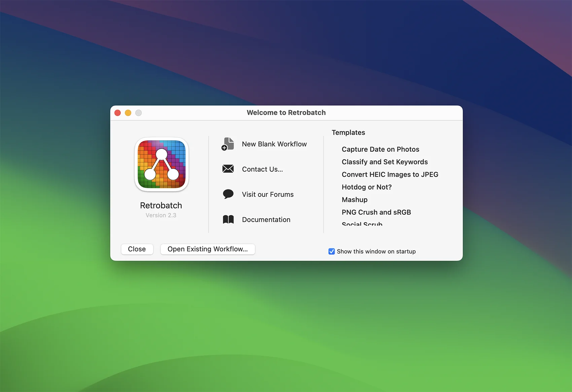The width and height of the screenshot is (572, 392).
Task: Click the Retrobatch app logo
Action: point(162,165)
